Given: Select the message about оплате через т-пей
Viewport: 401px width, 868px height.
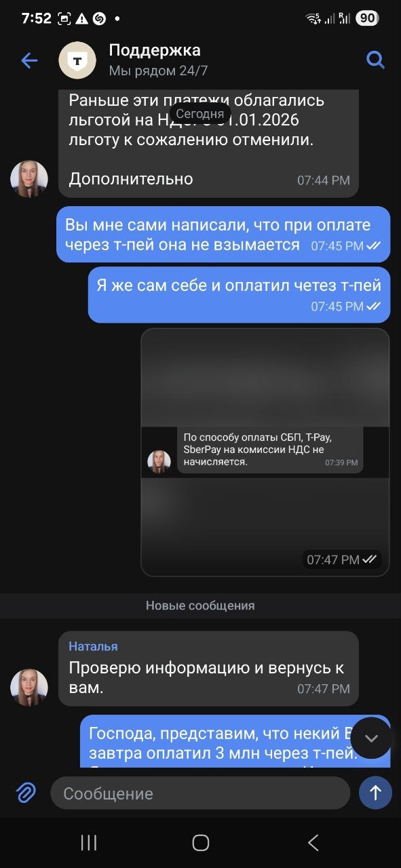Looking at the screenshot, I should (223, 235).
